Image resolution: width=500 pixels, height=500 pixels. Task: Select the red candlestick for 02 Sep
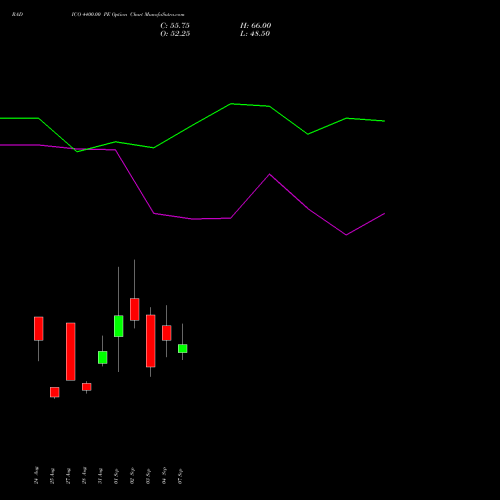pyautogui.click(x=135, y=309)
